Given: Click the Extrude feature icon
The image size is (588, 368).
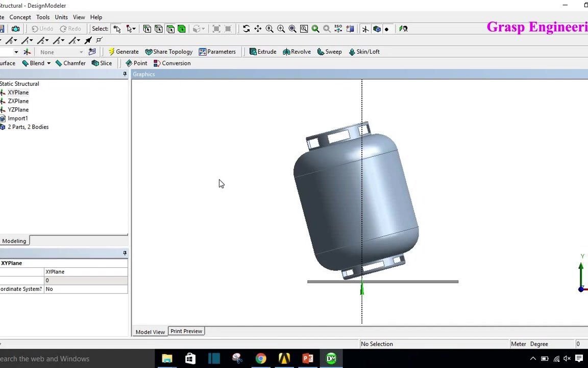Looking at the screenshot, I should [x=262, y=51].
